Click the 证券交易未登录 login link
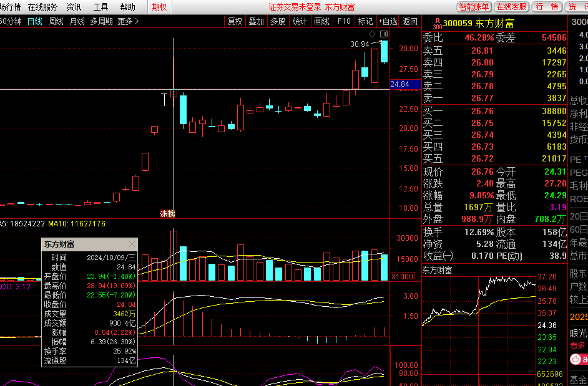The image size is (588, 386). [x=295, y=7]
